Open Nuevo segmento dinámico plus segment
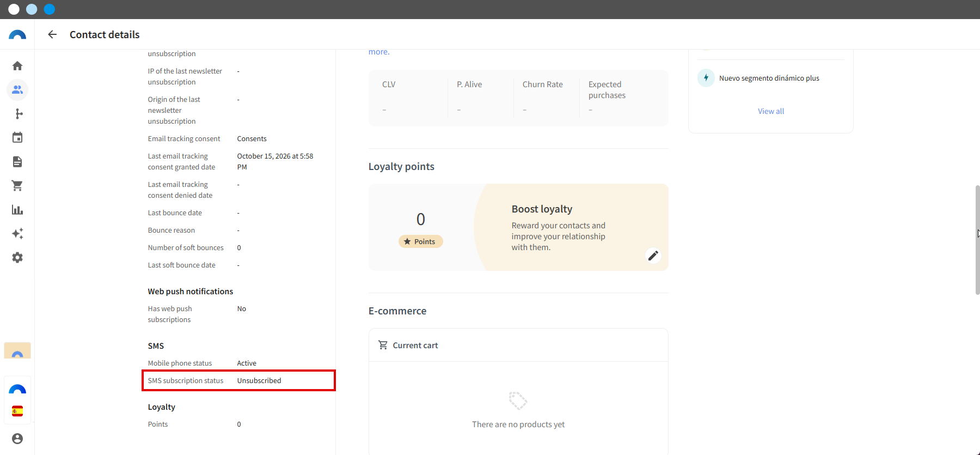 (769, 78)
